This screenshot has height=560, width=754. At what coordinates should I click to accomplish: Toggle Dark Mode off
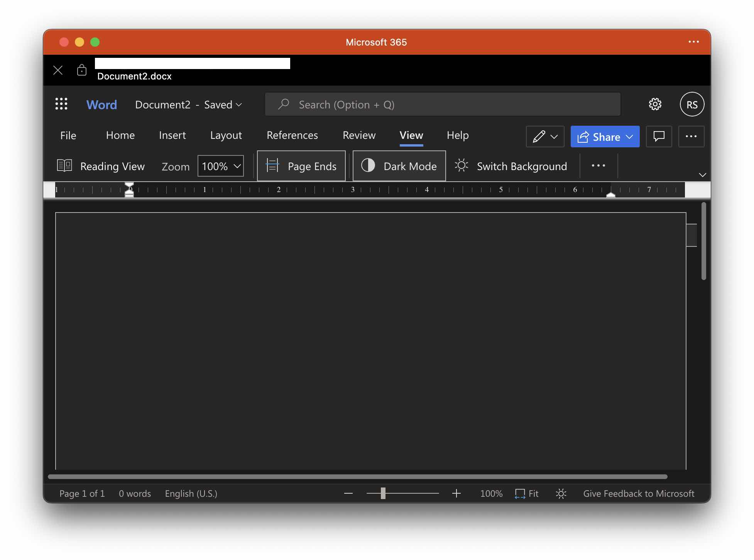(399, 166)
